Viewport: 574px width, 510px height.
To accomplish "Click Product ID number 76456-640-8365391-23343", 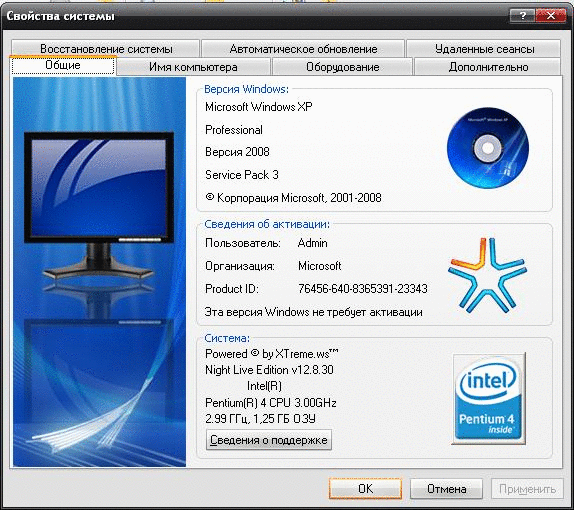I will click(363, 289).
